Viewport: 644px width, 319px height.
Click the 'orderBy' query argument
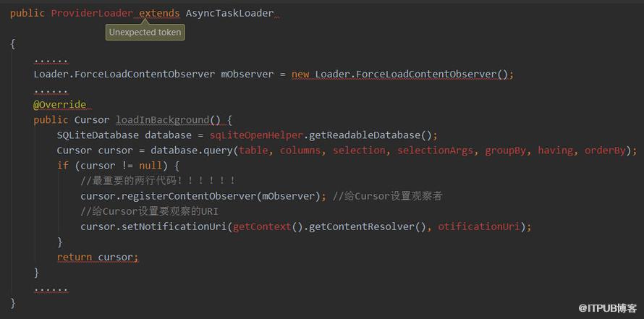(x=605, y=150)
